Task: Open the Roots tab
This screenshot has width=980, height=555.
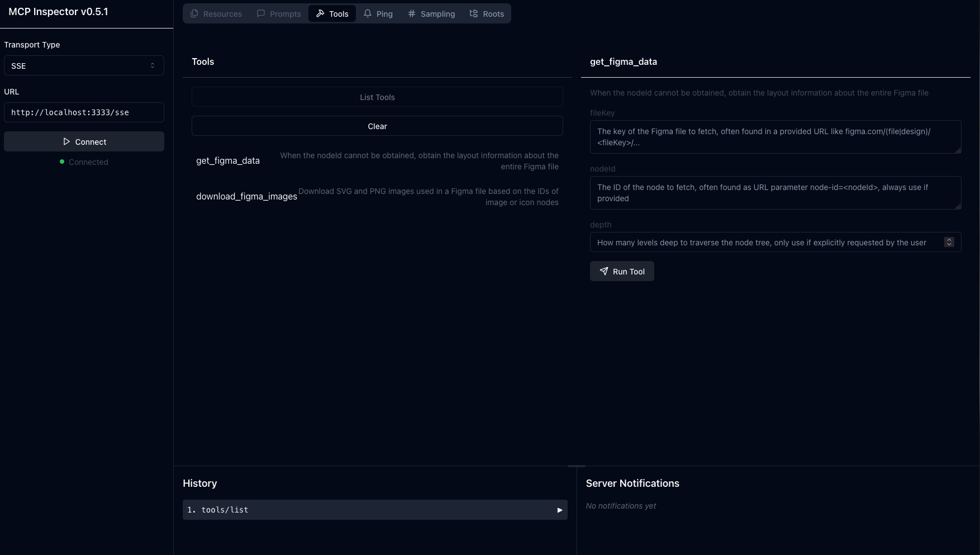Action: [x=487, y=14]
